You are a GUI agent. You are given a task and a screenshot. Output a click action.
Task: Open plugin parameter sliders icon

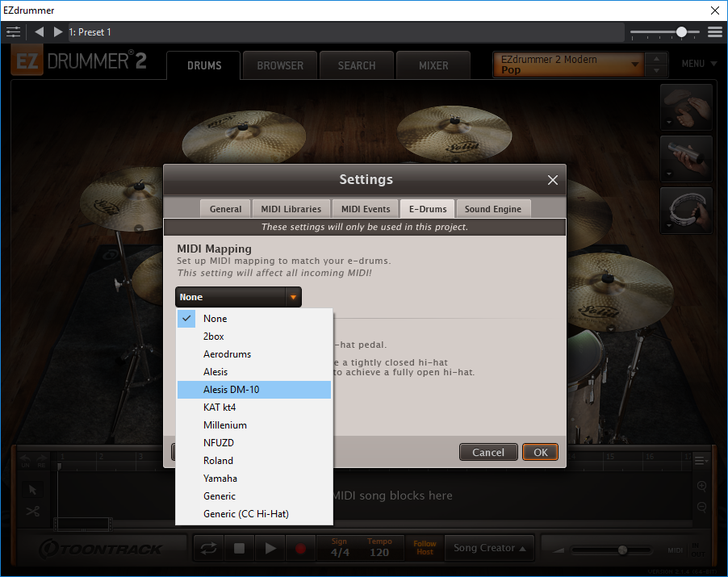(13, 32)
